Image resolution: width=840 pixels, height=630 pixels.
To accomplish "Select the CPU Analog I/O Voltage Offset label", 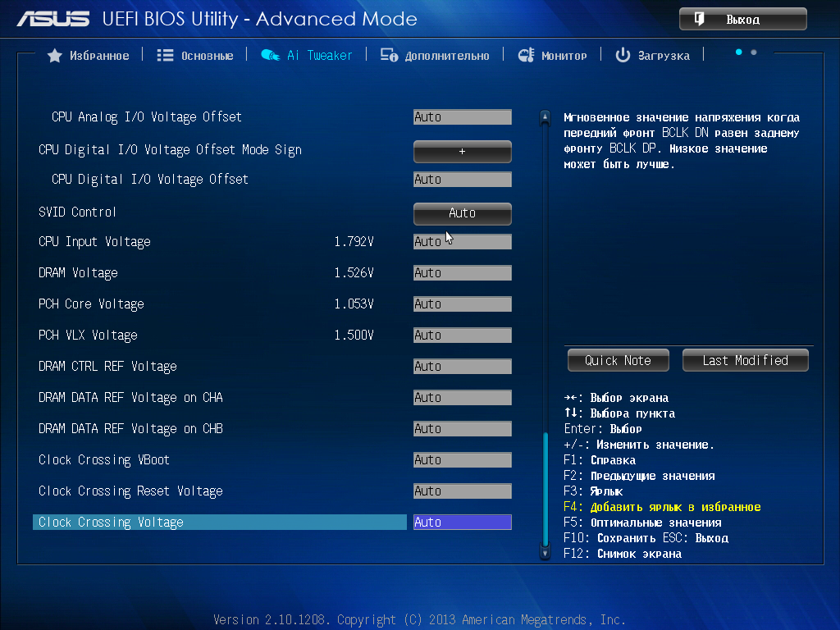I will tap(146, 117).
